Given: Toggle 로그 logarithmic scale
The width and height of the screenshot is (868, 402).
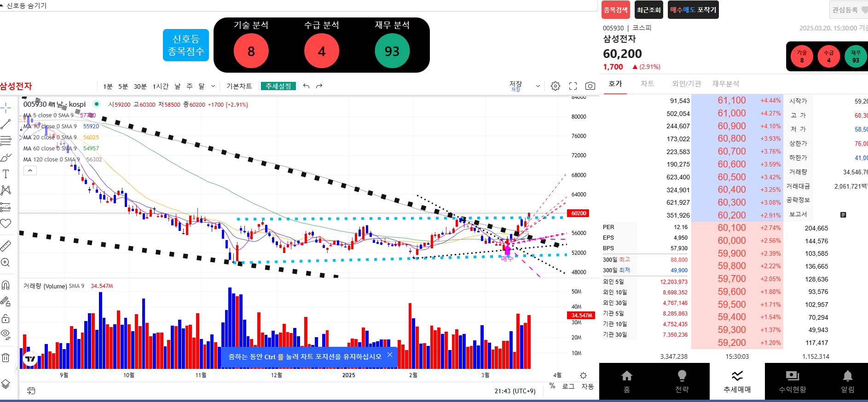Looking at the screenshot, I should point(568,386).
